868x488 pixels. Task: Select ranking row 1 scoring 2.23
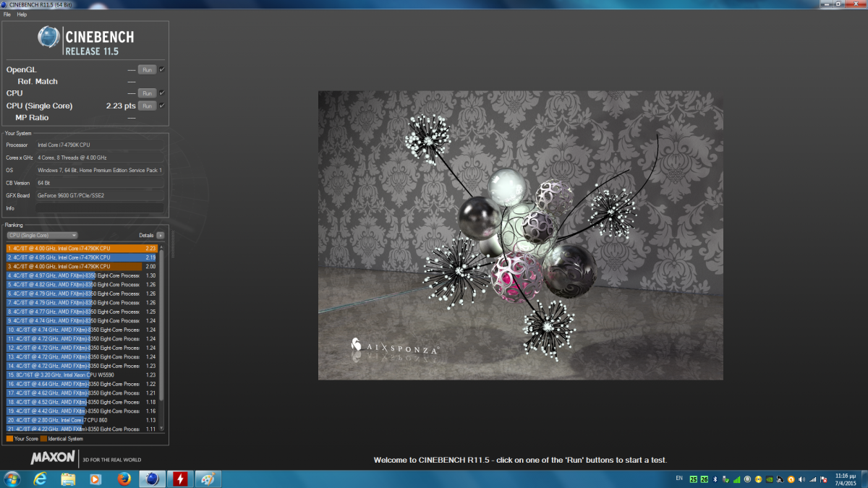(x=82, y=248)
